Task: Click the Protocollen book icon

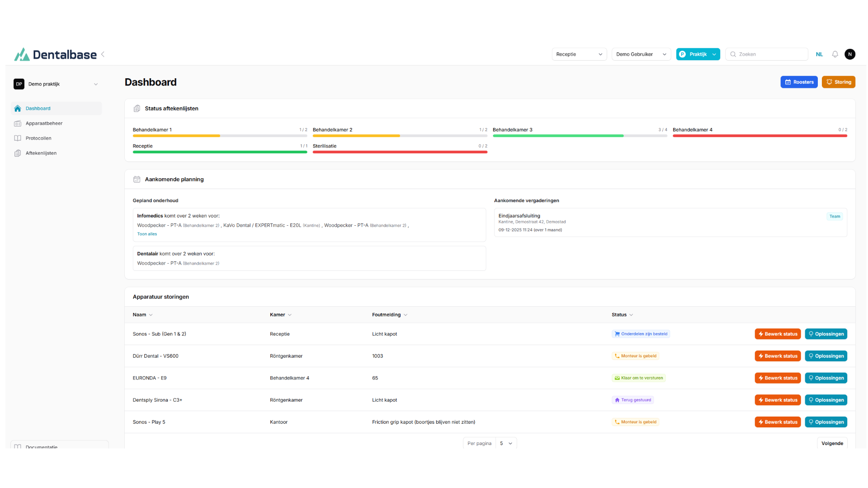Action: coord(18,138)
